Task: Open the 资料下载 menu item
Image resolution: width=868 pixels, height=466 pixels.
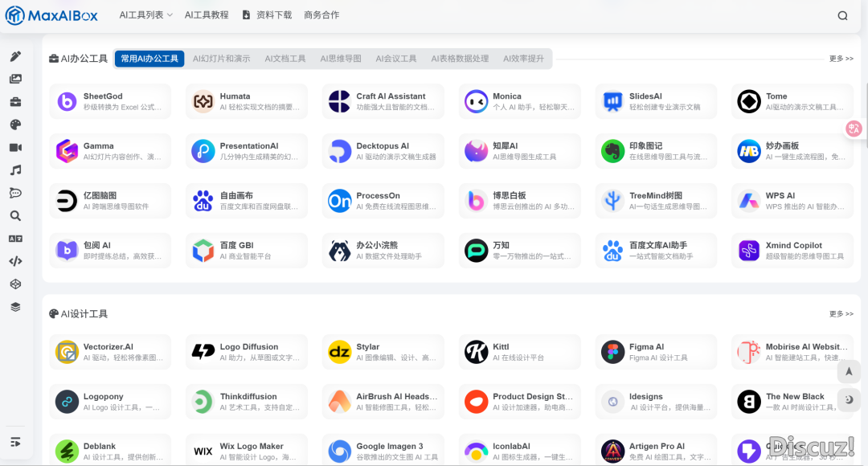Action: tap(268, 15)
